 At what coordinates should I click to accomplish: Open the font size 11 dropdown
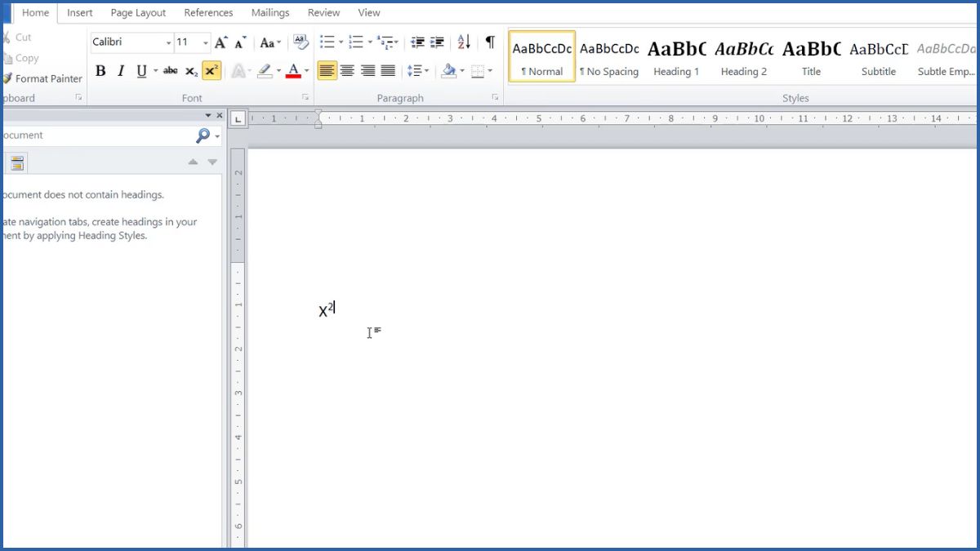coord(206,42)
